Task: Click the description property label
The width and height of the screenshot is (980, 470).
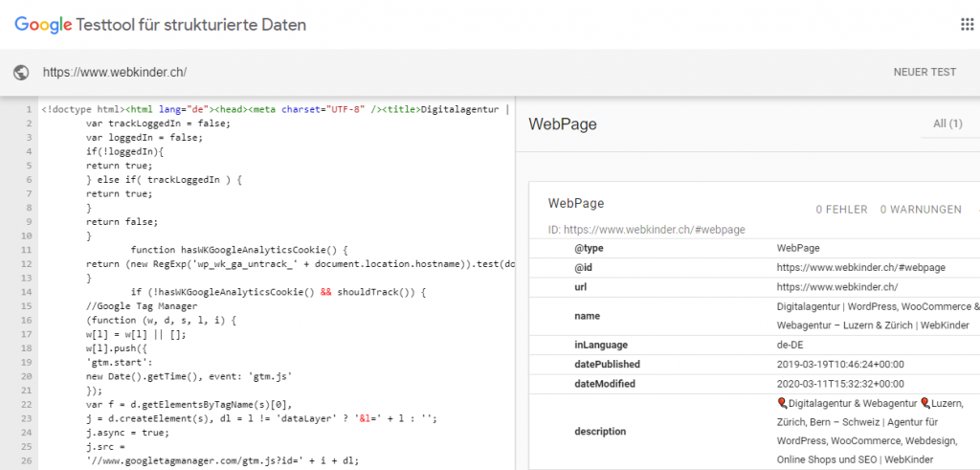Action: (x=600, y=432)
